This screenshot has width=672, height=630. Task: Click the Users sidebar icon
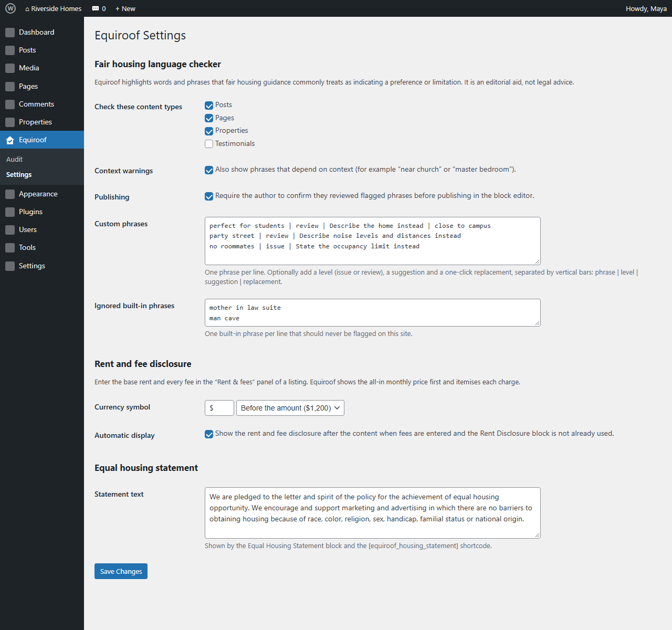pyautogui.click(x=10, y=230)
